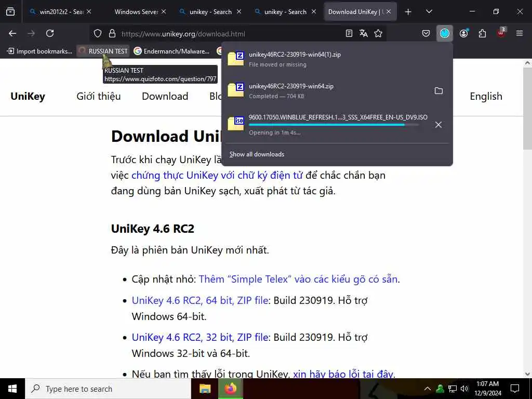Image resolution: width=532 pixels, height=399 pixels.
Task: Open xin hãy báo lỗi tại đây link
Action: 343,374
